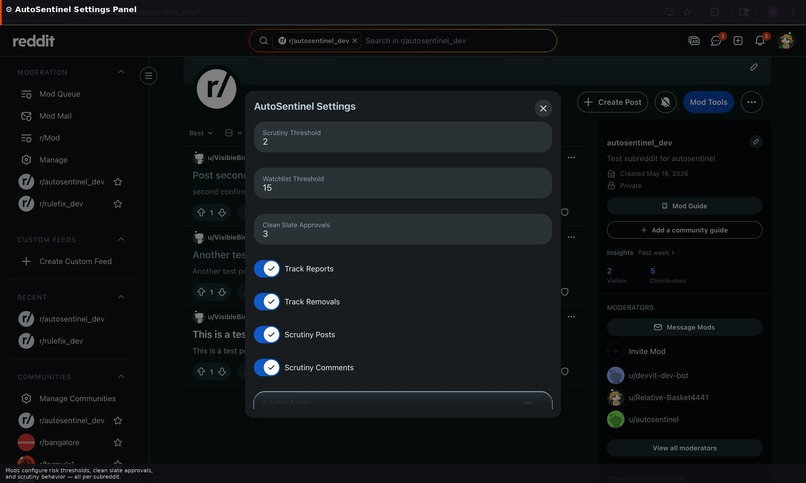Toggle the Track Removals switch

coord(266,302)
